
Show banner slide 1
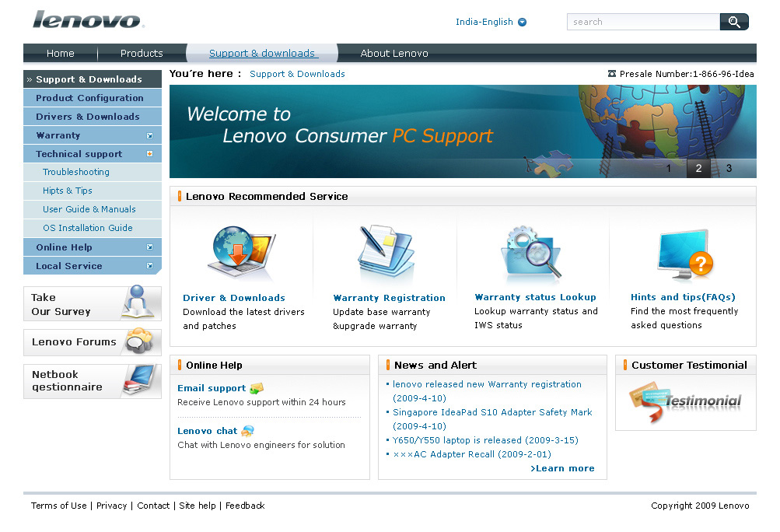(669, 168)
